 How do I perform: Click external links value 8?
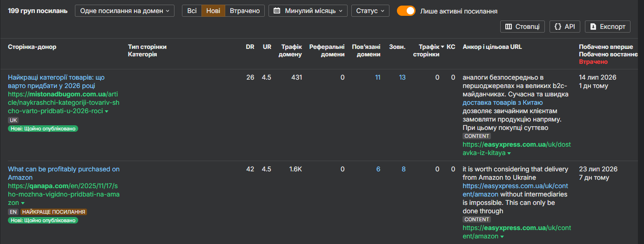click(x=404, y=169)
